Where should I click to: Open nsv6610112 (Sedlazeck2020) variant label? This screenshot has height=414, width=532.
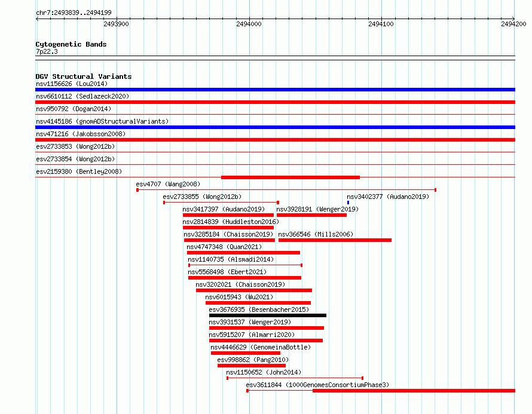pyautogui.click(x=82, y=96)
